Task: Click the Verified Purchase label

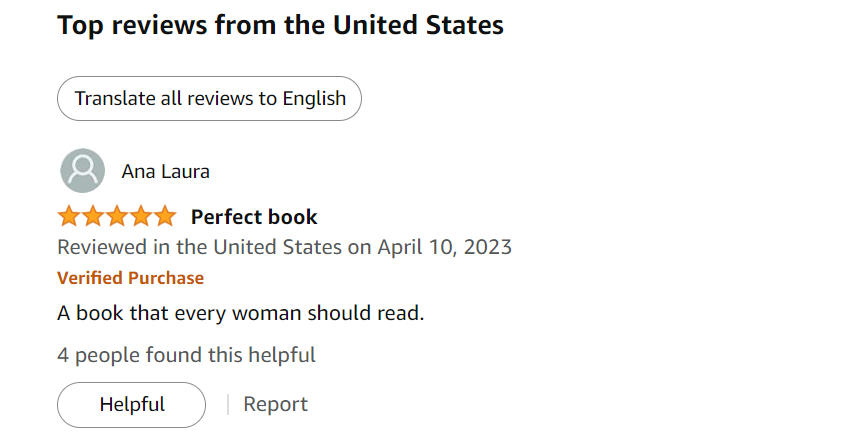Action: (131, 278)
